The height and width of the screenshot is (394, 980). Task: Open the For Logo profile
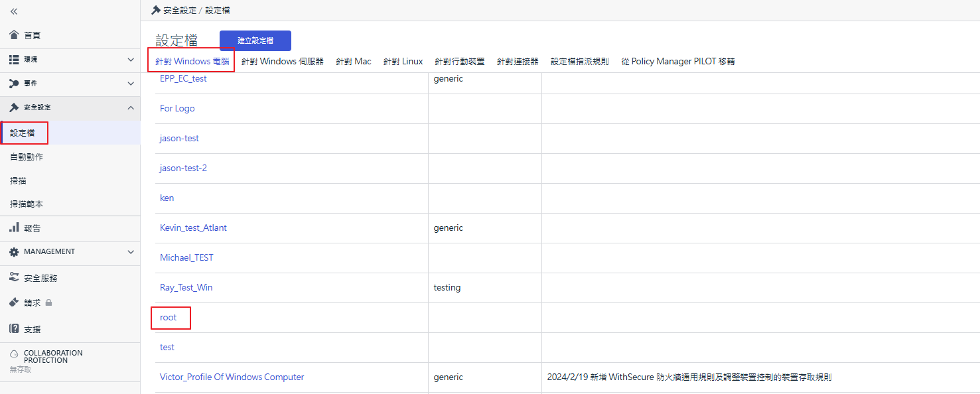177,108
